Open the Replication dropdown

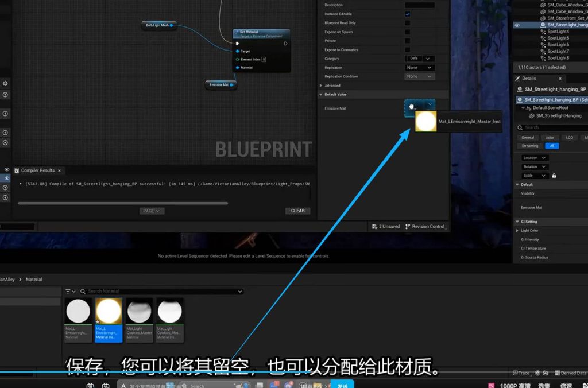click(x=420, y=68)
